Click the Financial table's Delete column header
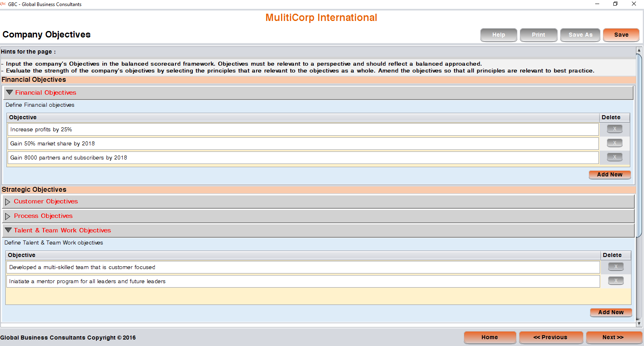This screenshot has width=644, height=346. click(x=615, y=117)
